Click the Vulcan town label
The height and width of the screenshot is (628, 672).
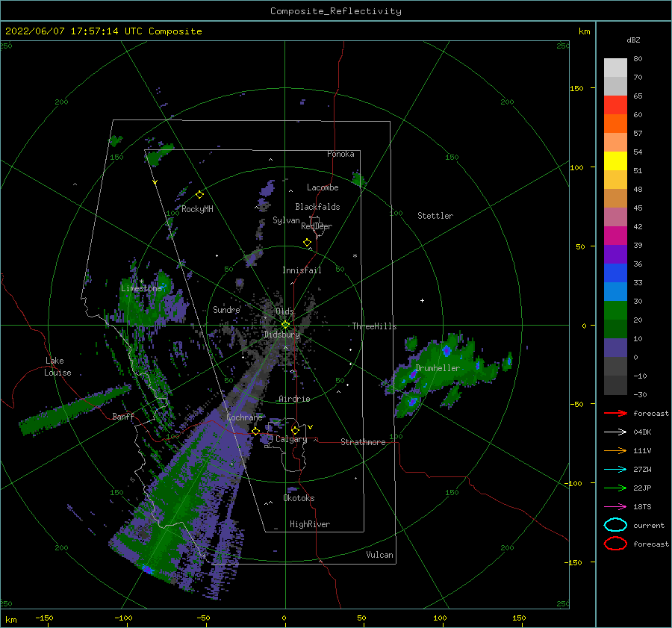click(380, 555)
